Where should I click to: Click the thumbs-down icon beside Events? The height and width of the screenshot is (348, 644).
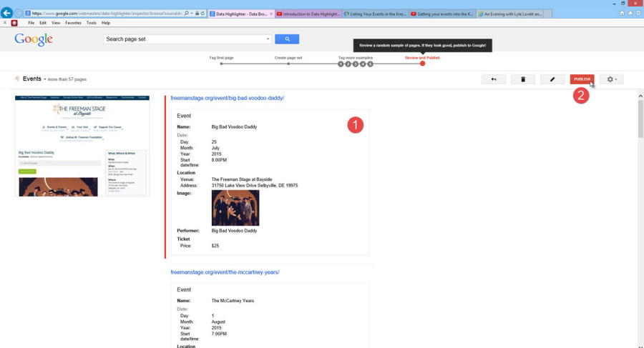point(17,79)
